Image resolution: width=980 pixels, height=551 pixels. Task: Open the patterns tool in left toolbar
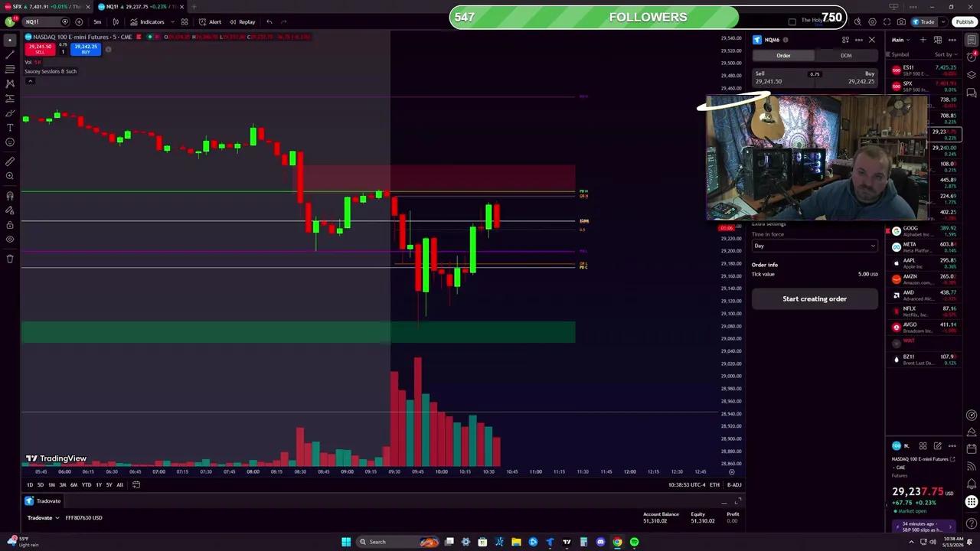pyautogui.click(x=10, y=83)
